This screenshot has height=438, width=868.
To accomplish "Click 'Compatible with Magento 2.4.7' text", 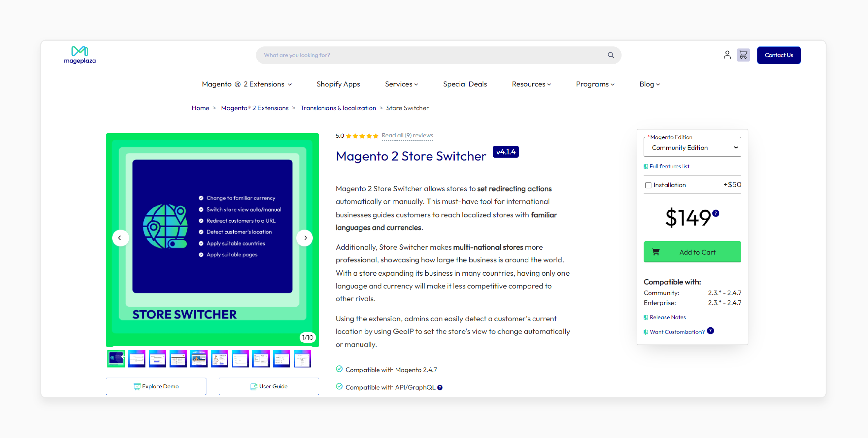I will (391, 370).
